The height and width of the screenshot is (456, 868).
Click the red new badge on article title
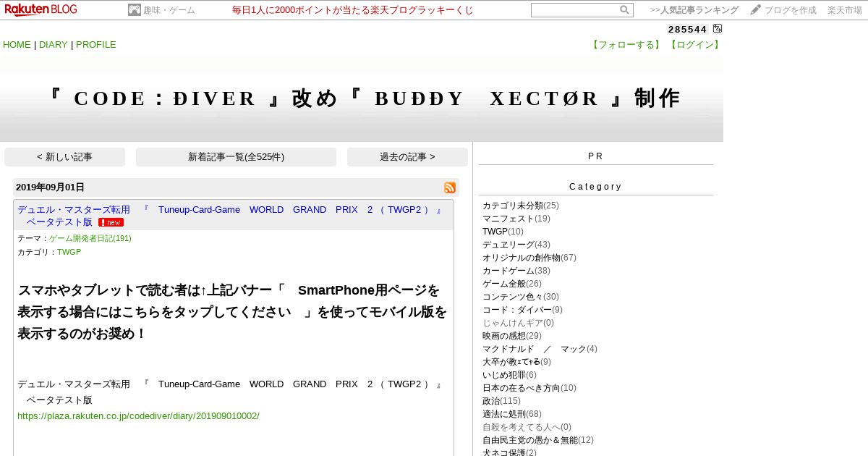click(x=111, y=222)
